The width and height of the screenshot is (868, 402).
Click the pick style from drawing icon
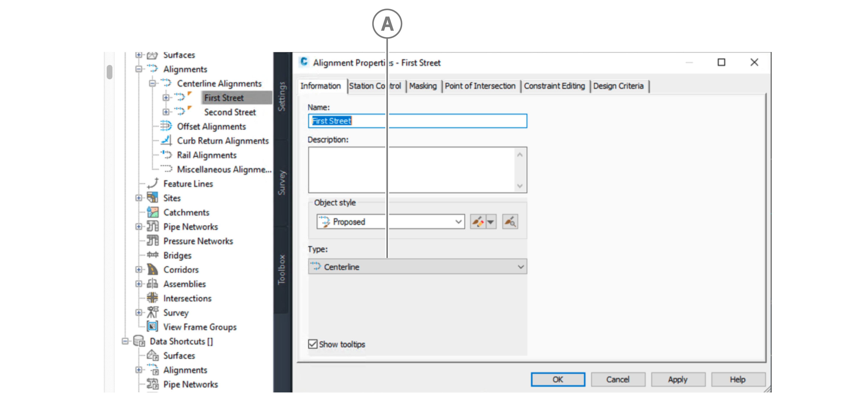pos(510,222)
